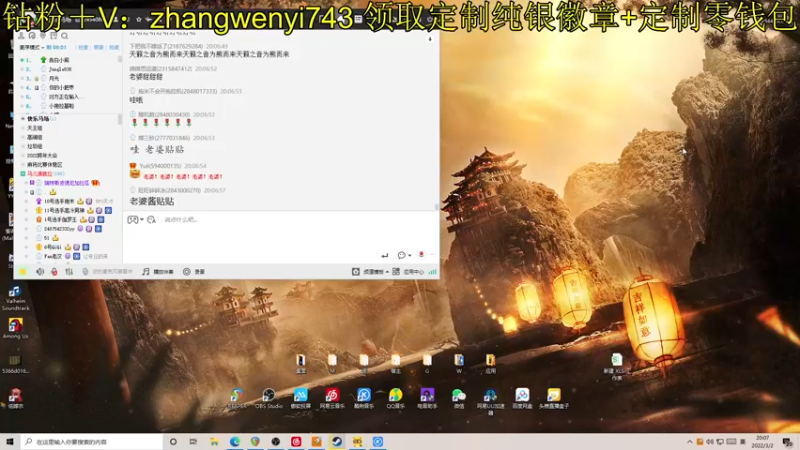Toggle the red microphone lock icon

(54, 271)
